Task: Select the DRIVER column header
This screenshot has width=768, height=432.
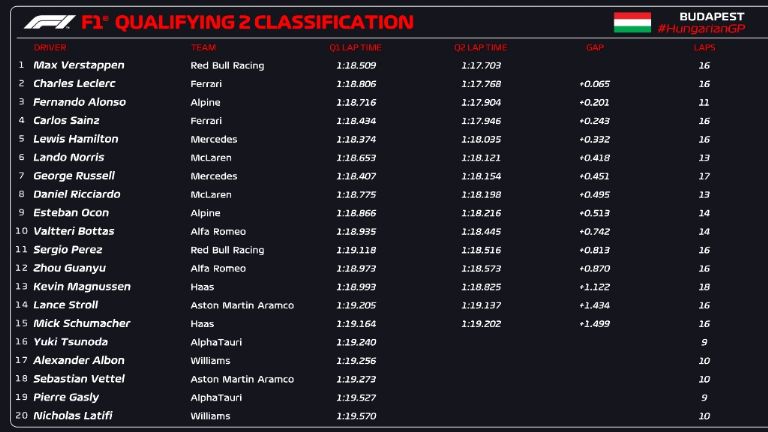Action: pos(50,47)
